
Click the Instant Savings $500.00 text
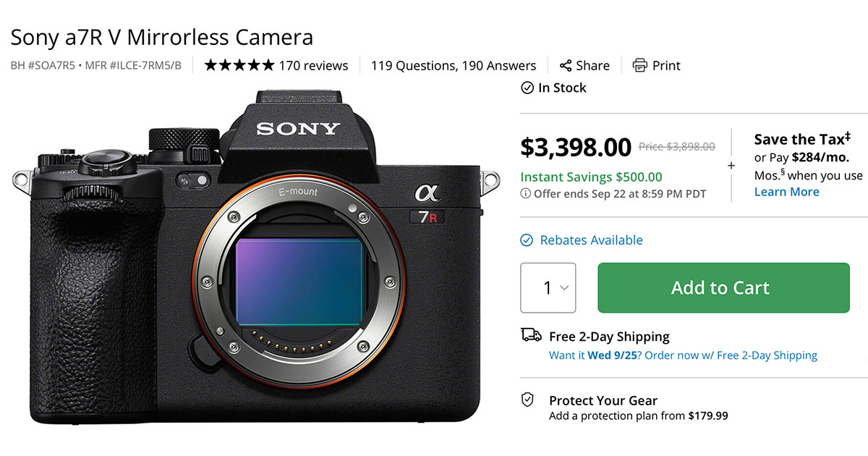pyautogui.click(x=591, y=176)
